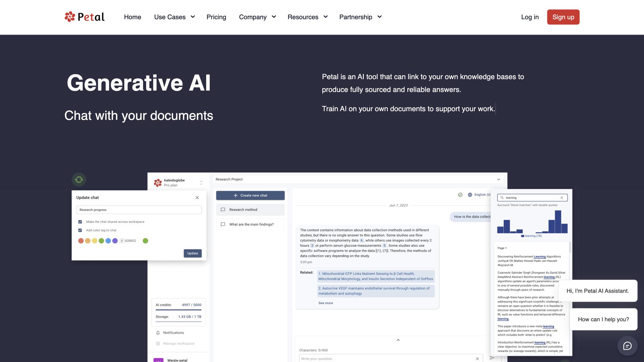Viewport: 644px width, 362px height.
Task: Open the Home menu item
Action: pyautogui.click(x=132, y=17)
